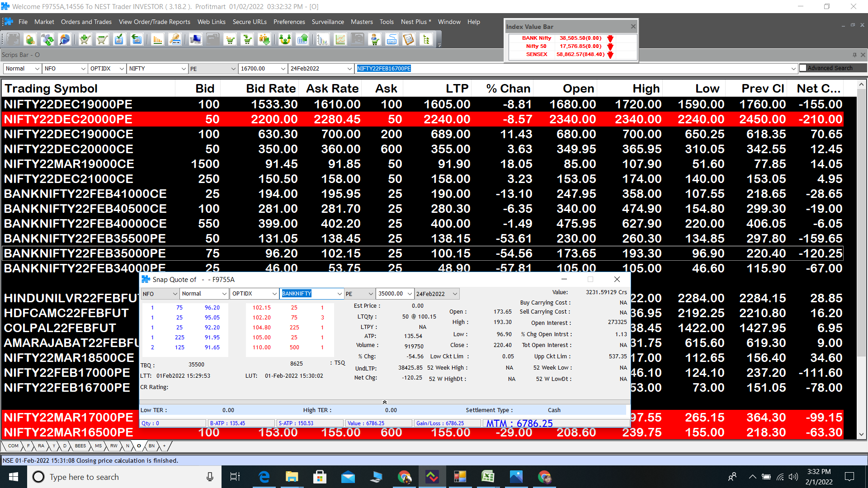Viewport: 868px width, 488px height.
Task: Collapse Snap Quote details with double chevron
Action: [384, 402]
